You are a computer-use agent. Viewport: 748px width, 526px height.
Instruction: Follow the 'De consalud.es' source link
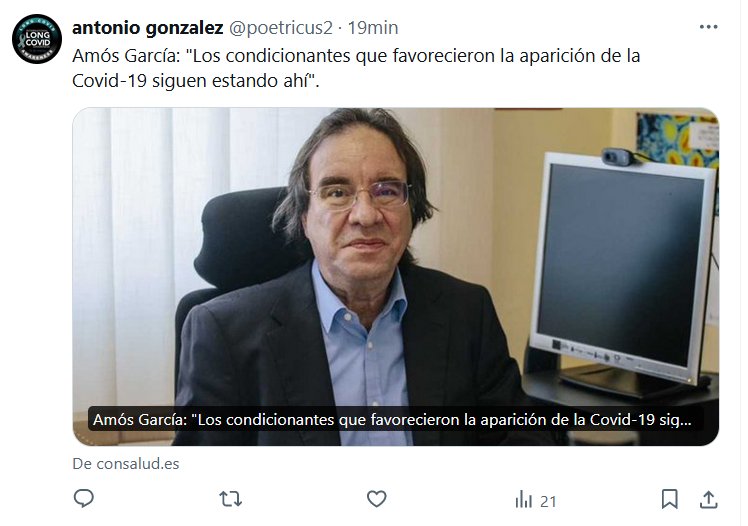point(125,464)
